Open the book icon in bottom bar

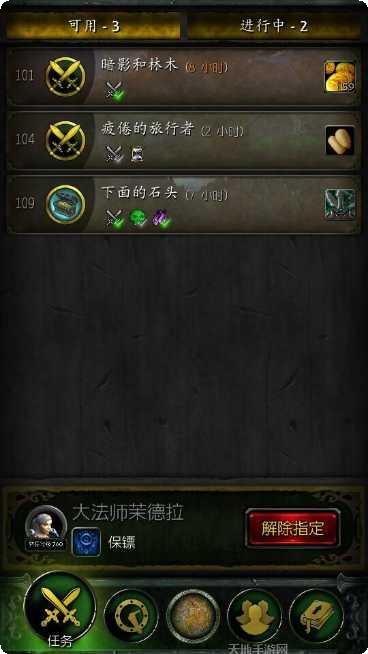pos(317,616)
